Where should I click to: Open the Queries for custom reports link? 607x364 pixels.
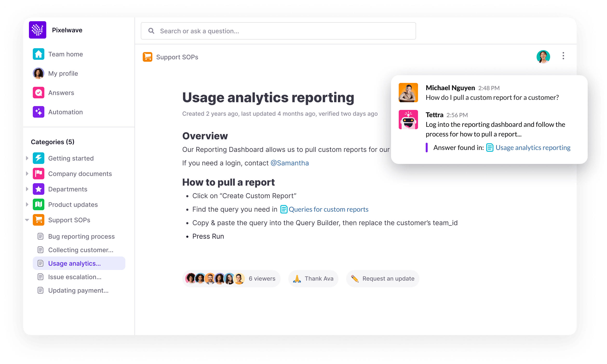tap(328, 209)
